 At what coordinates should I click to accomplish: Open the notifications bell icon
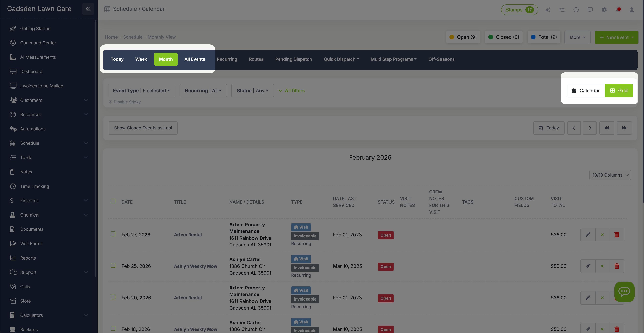pyautogui.click(x=618, y=10)
